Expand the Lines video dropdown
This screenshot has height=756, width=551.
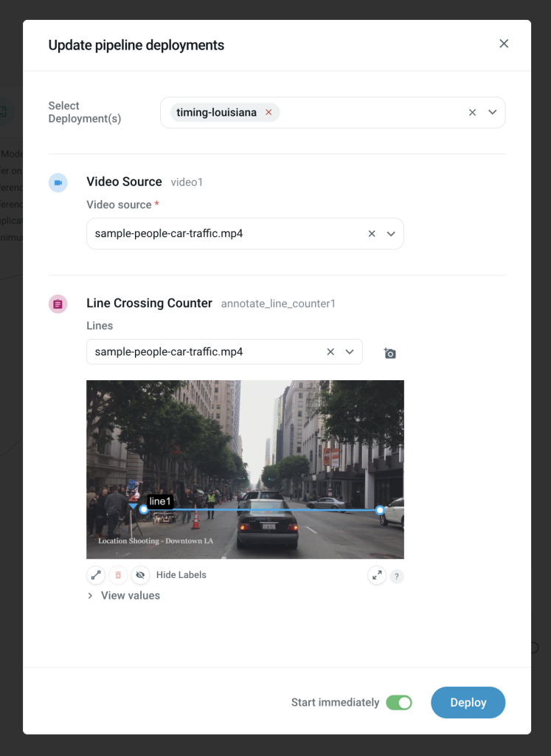pyautogui.click(x=350, y=352)
